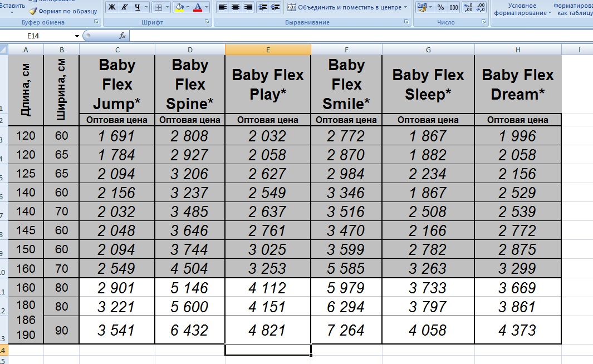The height and width of the screenshot is (364, 593).
Task: Select the cell with value 6 432
Action: click(190, 330)
